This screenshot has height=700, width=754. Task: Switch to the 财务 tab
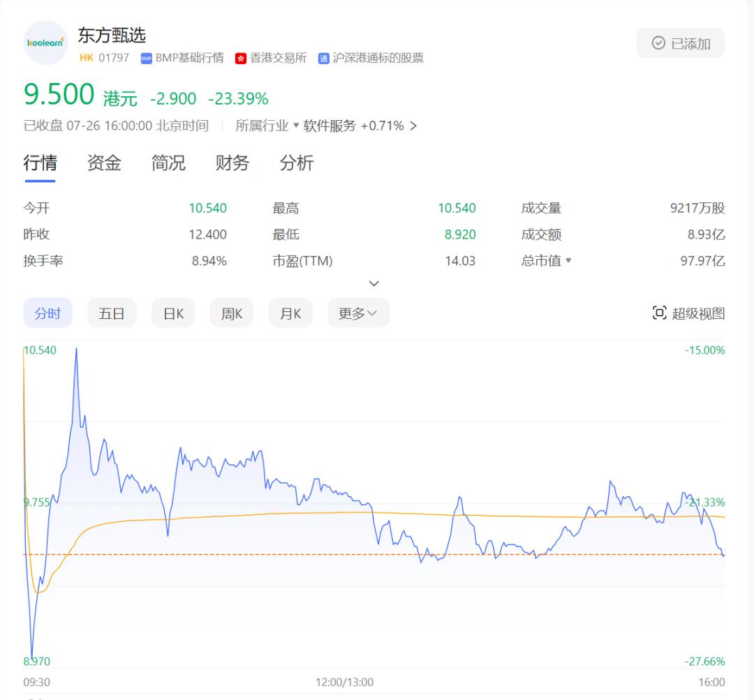pos(232,163)
